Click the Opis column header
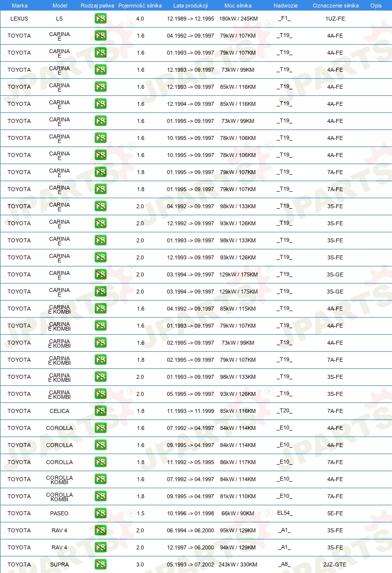Screen dimensions: 392x573 tap(376, 6)
